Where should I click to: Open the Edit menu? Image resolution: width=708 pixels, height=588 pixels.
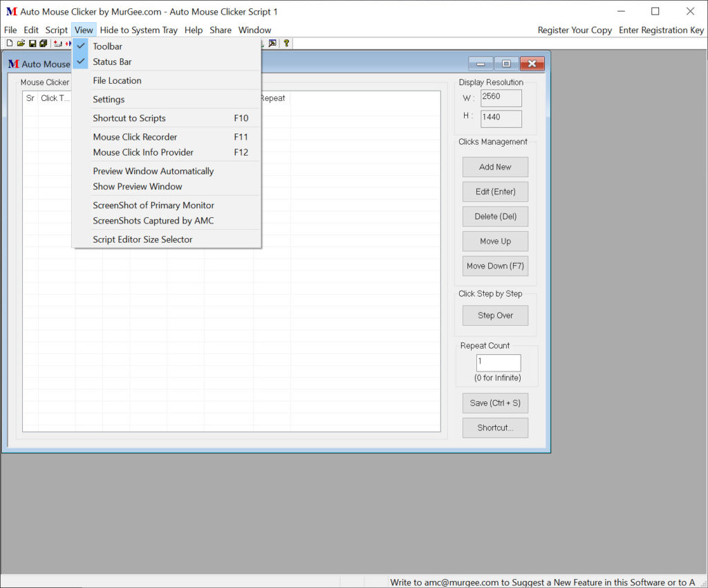(31, 30)
